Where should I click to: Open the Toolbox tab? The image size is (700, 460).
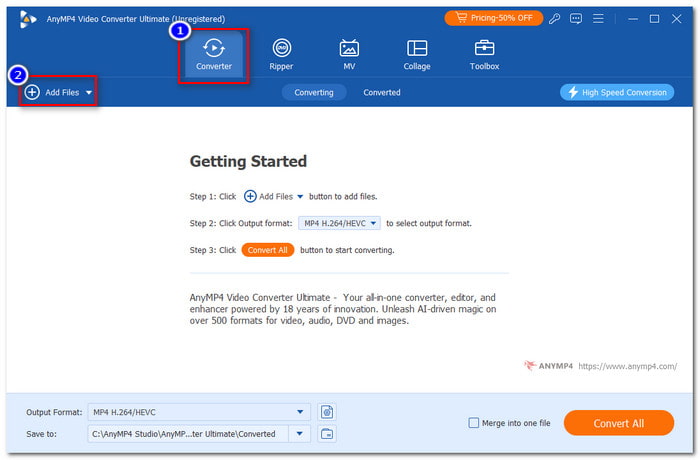[x=484, y=55]
